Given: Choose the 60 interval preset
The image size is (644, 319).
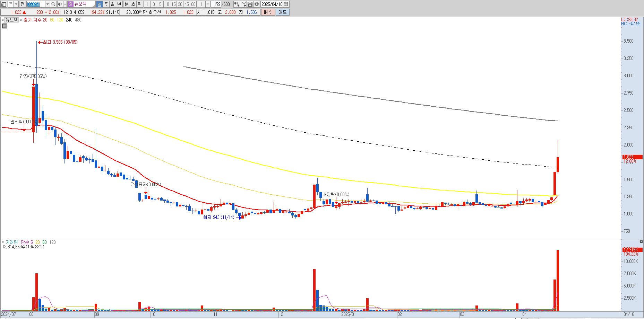Looking at the screenshot, I should point(193,4).
